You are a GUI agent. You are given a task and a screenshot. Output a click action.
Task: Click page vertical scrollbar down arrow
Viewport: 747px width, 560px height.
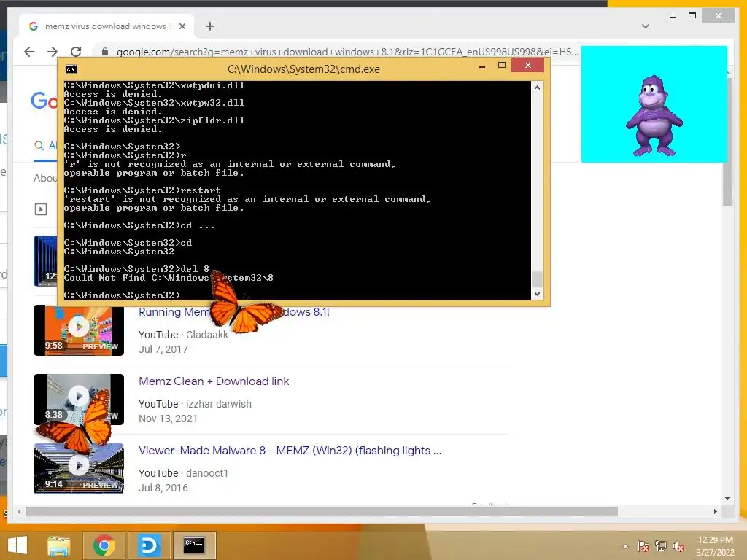(x=727, y=499)
